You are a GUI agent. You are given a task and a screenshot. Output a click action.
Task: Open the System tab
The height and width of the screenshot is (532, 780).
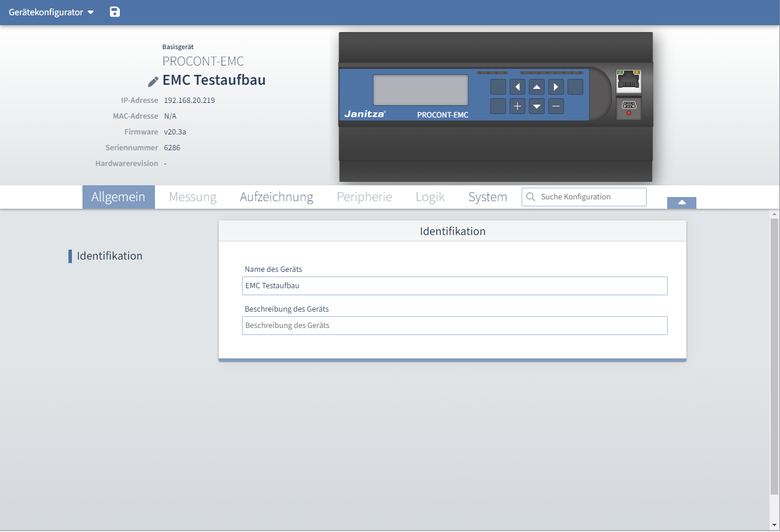(488, 197)
